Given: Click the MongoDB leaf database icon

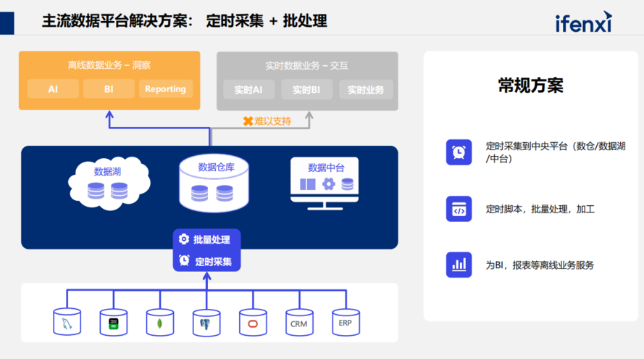Looking at the screenshot, I should 160,322.
